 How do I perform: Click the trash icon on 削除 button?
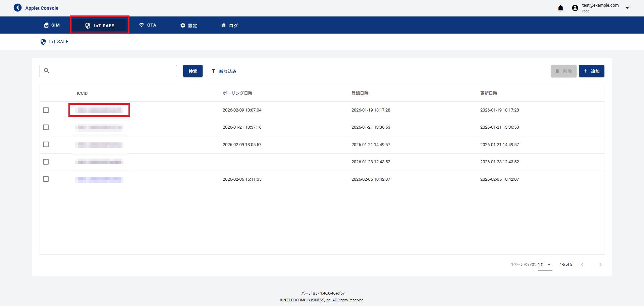pos(557,71)
